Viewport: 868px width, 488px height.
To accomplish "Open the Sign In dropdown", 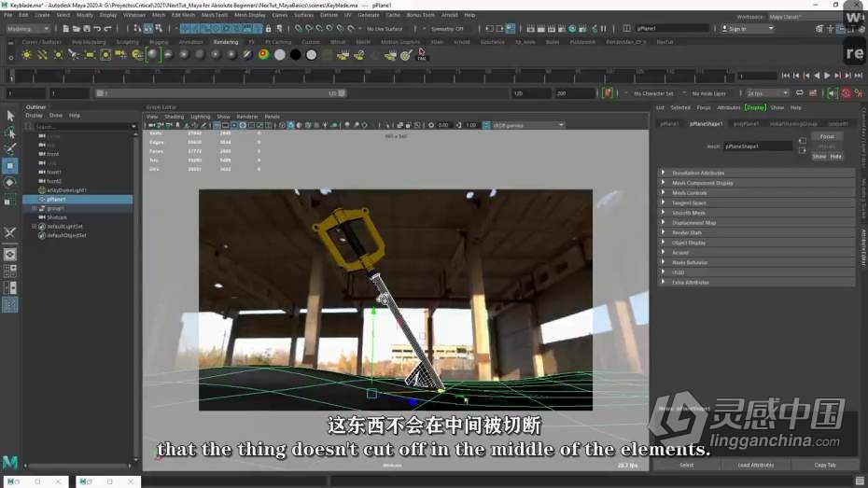I will point(748,28).
